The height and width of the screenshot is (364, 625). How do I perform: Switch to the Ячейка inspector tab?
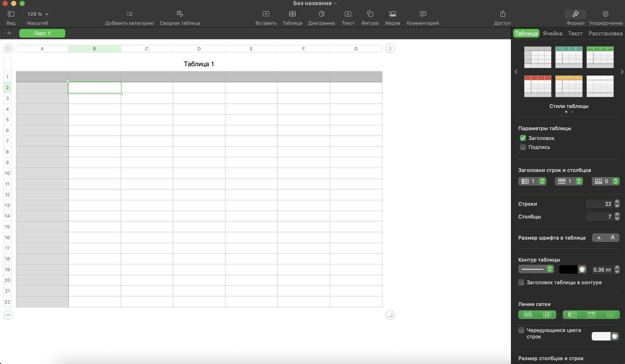coord(552,34)
